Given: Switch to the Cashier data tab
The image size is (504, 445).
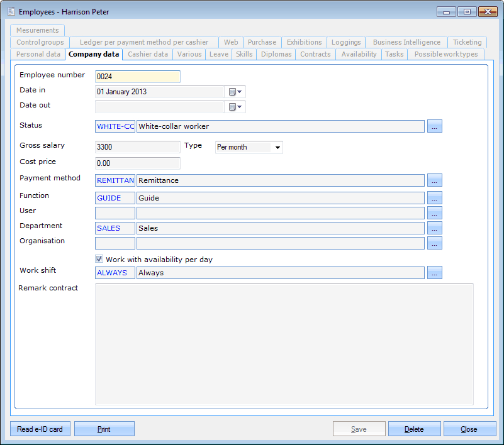Looking at the screenshot, I should (x=148, y=54).
